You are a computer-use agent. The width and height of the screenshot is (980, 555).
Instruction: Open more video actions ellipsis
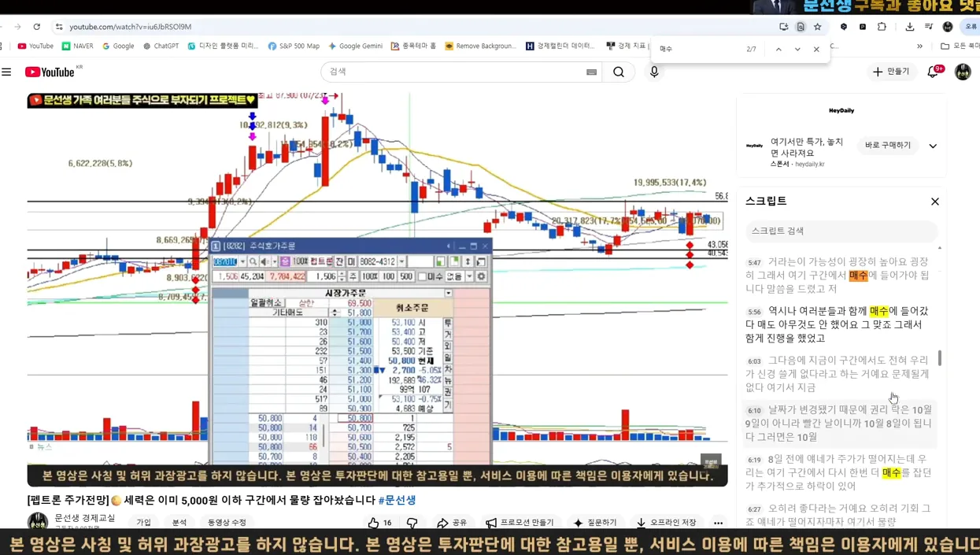pos(718,523)
